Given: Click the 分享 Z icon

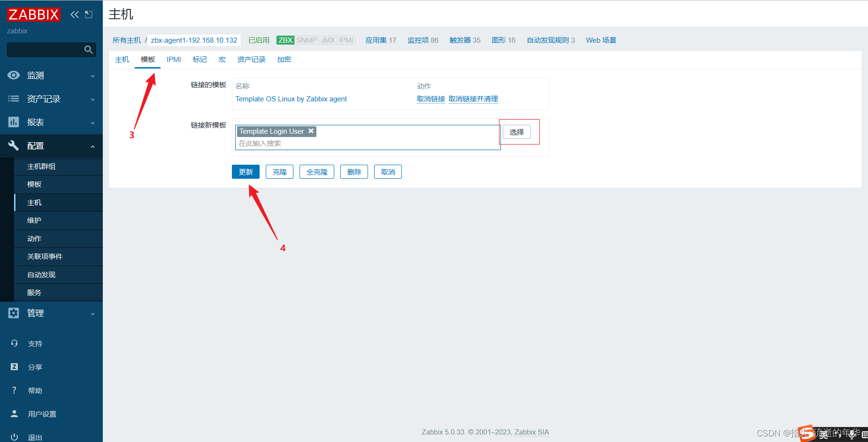Looking at the screenshot, I should click(14, 367).
